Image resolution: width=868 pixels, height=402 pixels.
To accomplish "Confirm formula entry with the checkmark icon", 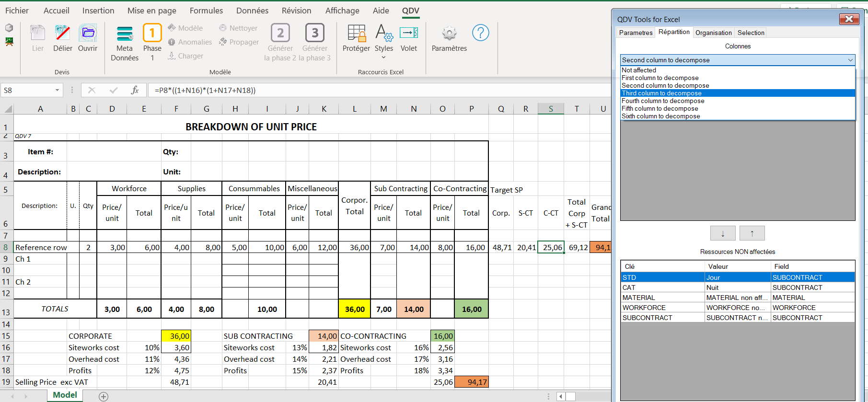I will coord(114,90).
